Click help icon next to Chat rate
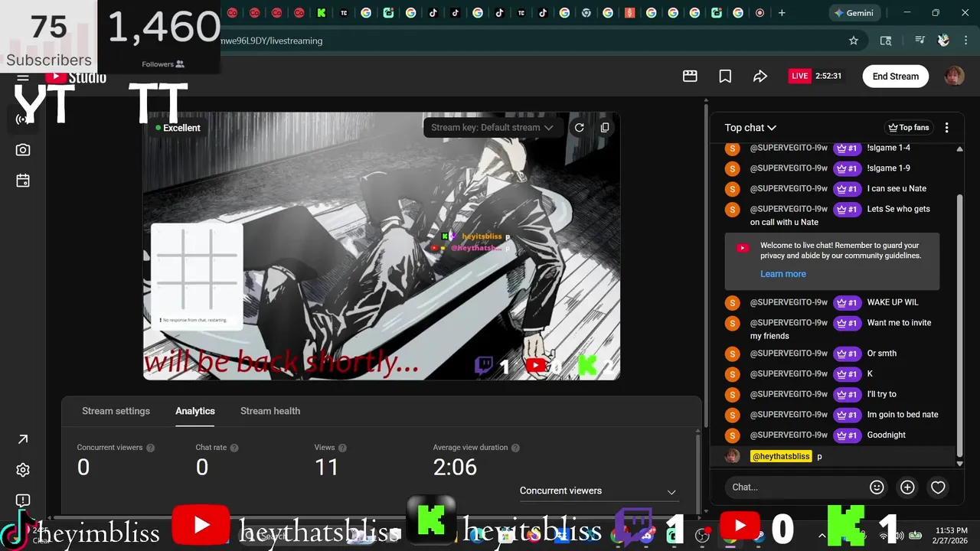980x551 pixels. (x=234, y=448)
